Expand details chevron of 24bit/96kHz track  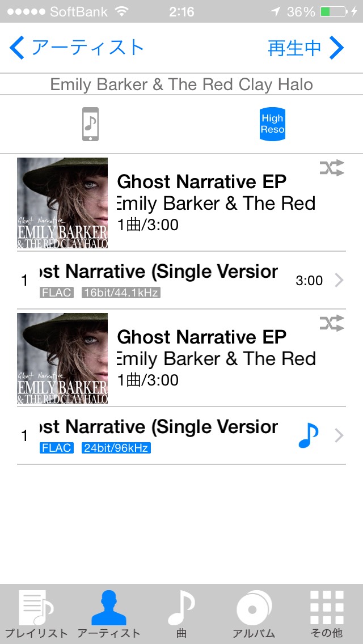click(339, 435)
